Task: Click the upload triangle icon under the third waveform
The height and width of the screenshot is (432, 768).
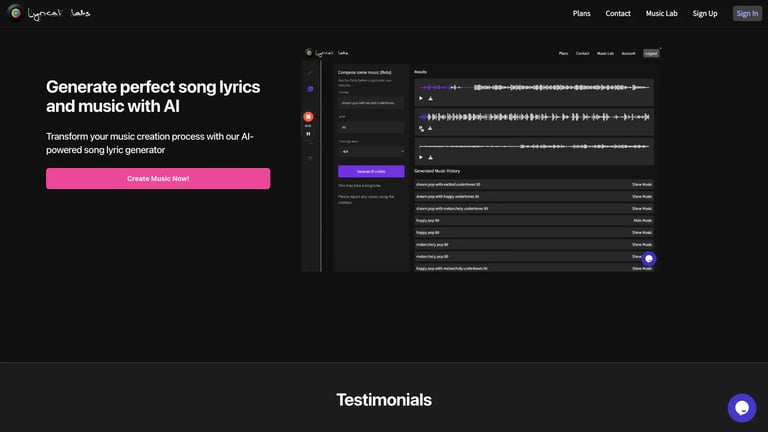Action: [x=431, y=157]
